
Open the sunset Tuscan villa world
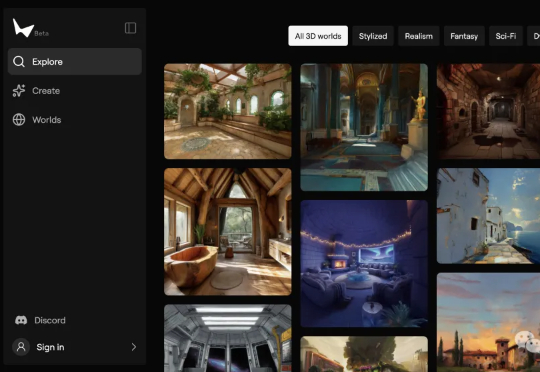tap(488, 322)
